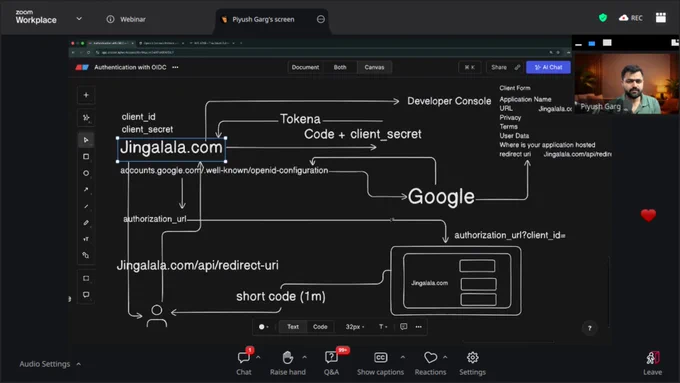Click the REC recording indicator
Viewport: 680px width, 383px height.
pyautogui.click(x=631, y=18)
